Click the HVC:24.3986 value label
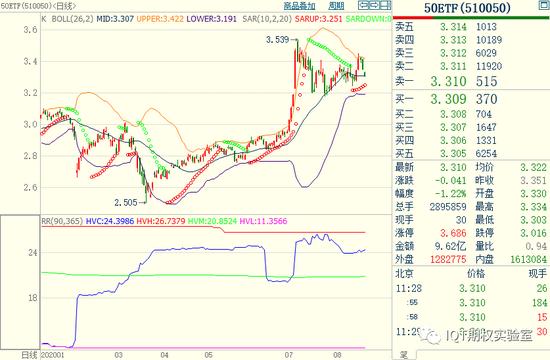 click(110, 221)
